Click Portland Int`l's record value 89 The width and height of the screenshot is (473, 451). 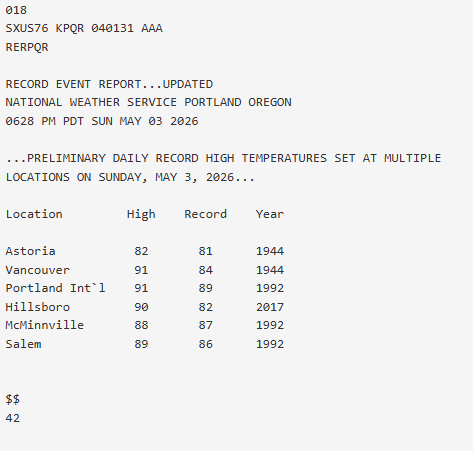coord(206,288)
